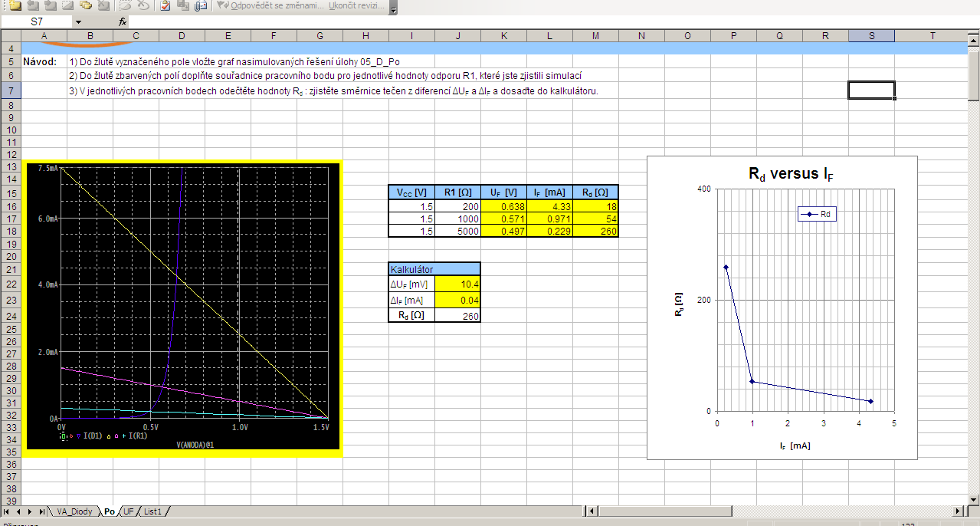Click the UF cell with value 0.571
The height and width of the screenshot is (526, 980).
coord(503,219)
